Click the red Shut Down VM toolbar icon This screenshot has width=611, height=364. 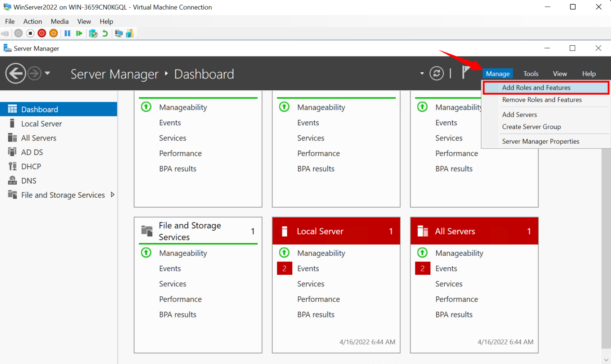[42, 33]
